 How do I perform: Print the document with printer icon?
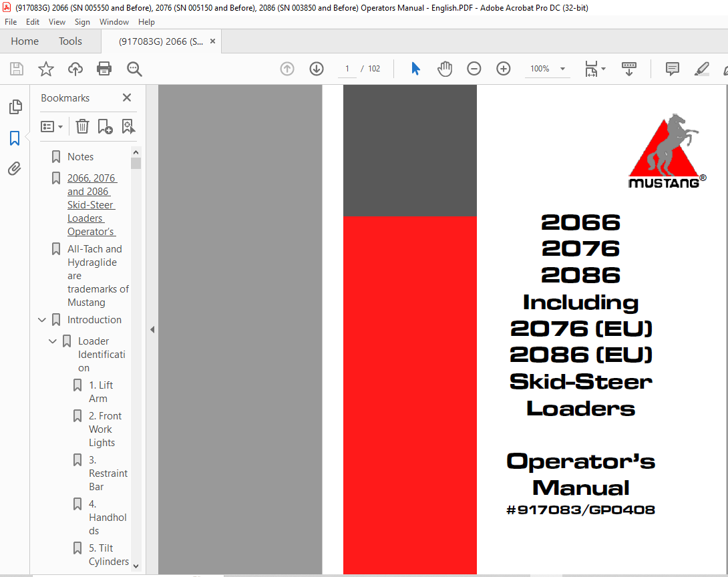coord(104,69)
